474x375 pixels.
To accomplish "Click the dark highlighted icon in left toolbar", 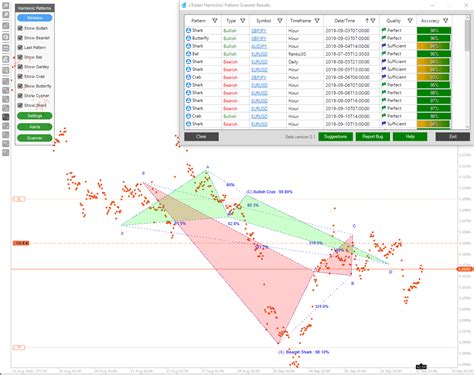I will (6, 117).
